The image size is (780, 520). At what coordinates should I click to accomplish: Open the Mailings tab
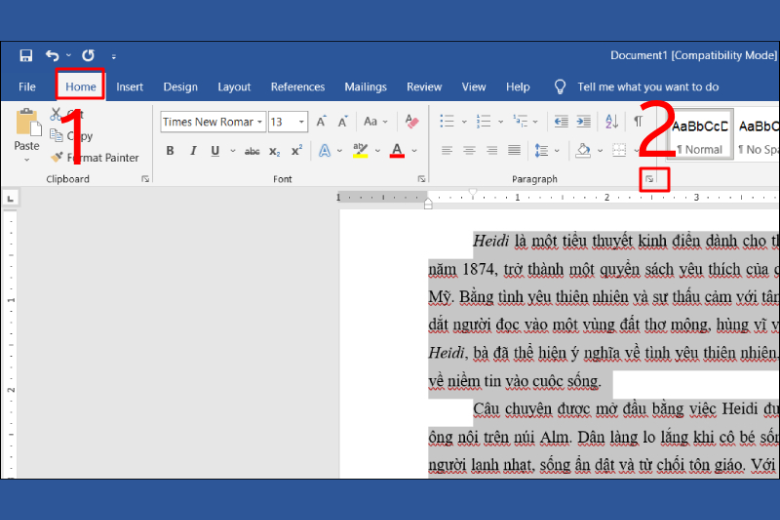tap(365, 87)
